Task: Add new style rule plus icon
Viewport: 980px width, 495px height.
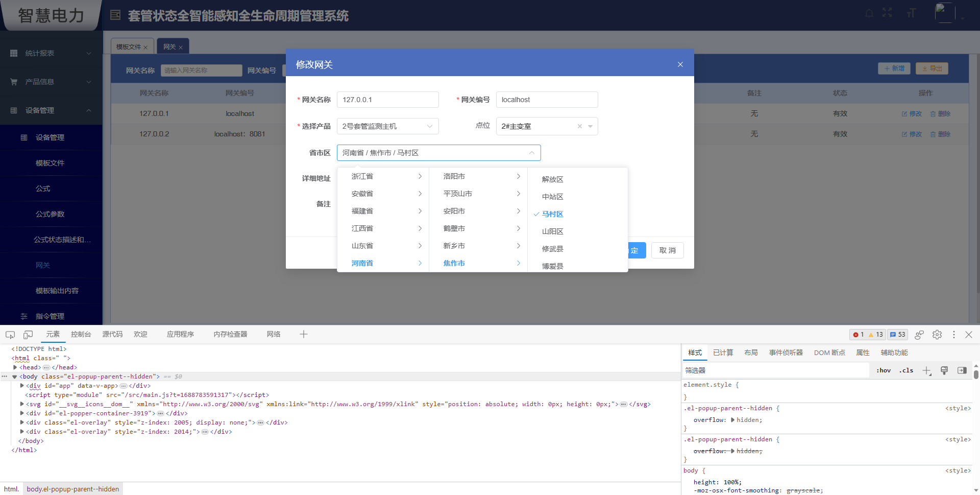Action: (927, 370)
